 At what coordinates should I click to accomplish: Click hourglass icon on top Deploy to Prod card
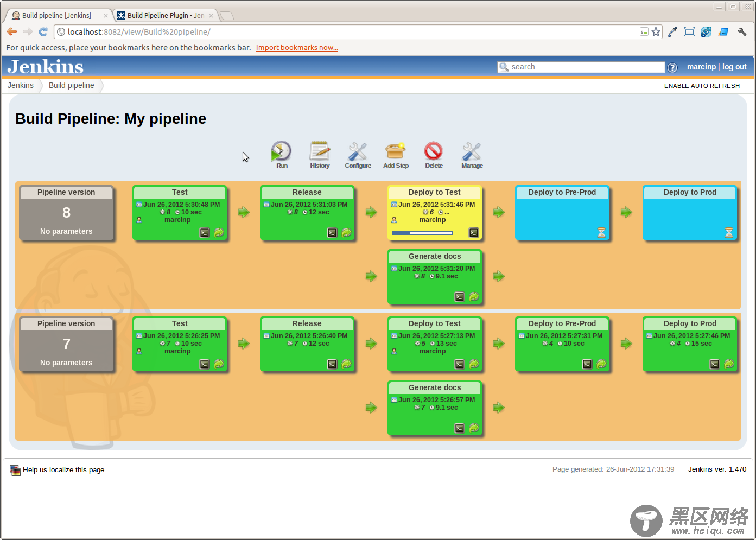point(729,233)
